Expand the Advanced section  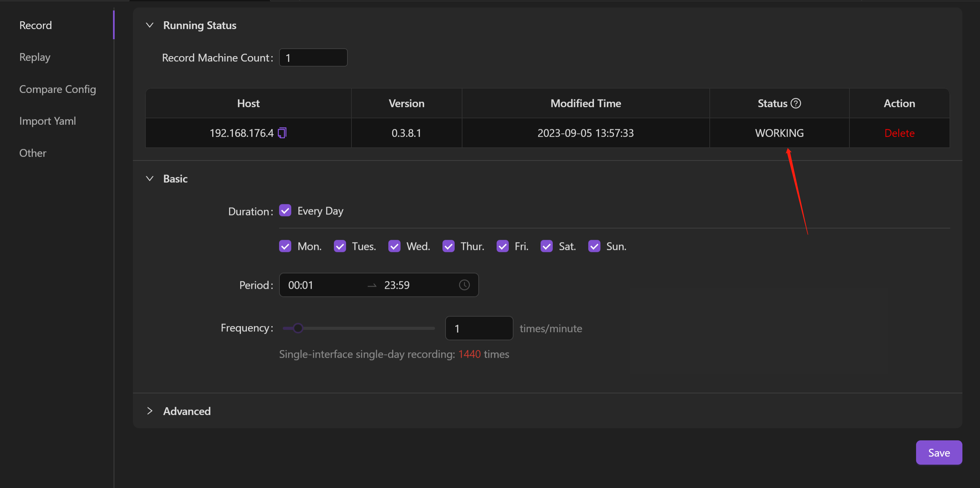(x=150, y=411)
